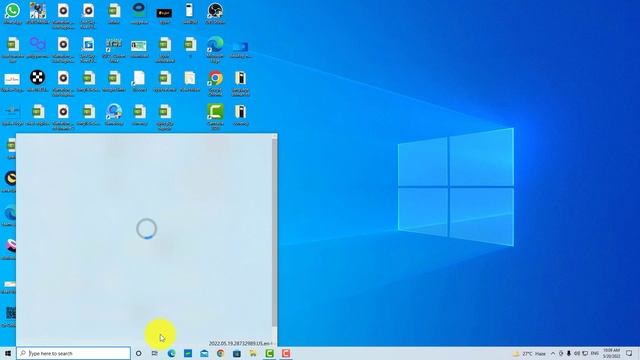The width and height of the screenshot is (640, 360).
Task: Open the green Camtasia desktop shortcut
Action: tap(215, 116)
